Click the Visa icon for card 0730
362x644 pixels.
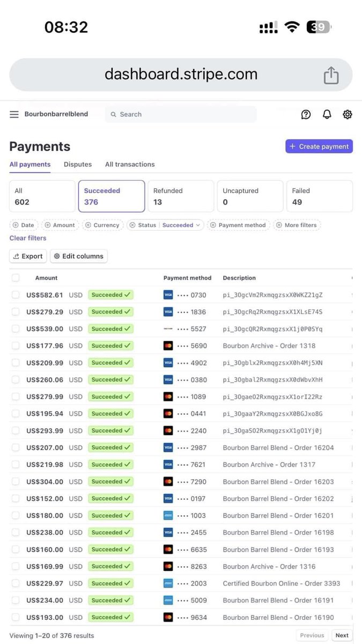(168, 295)
